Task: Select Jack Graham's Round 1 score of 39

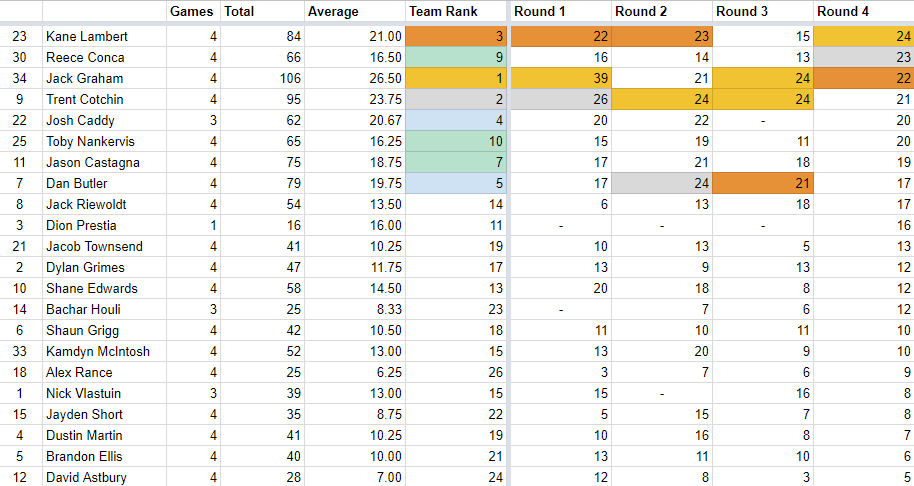Action: click(x=560, y=78)
